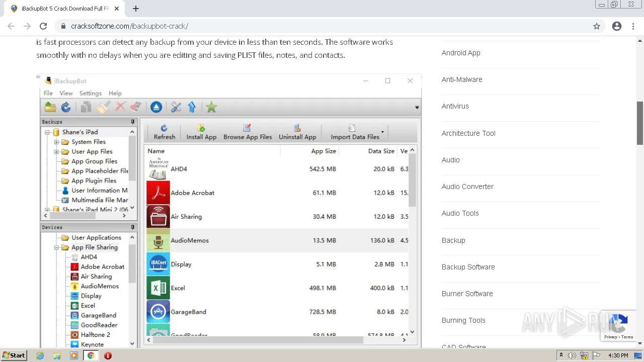This screenshot has width=644, height=362.
Task: Click the red X delete icon in iBackupBot toolbar
Action: (120, 107)
